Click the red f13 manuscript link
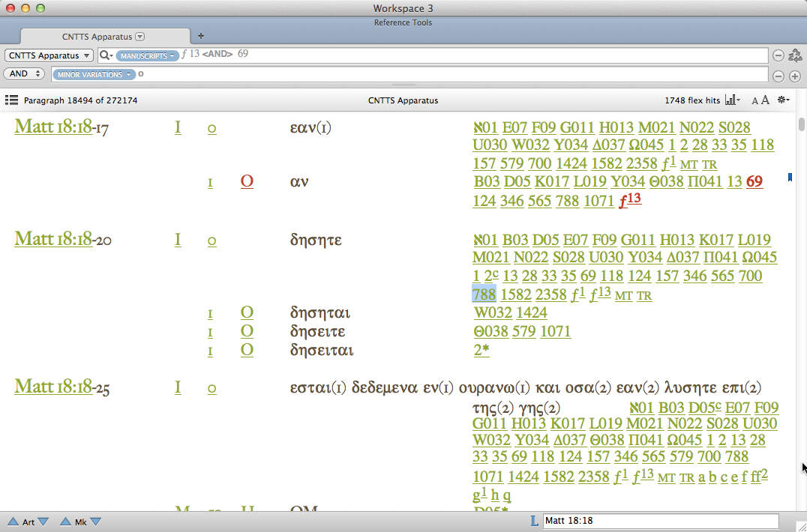 (x=631, y=199)
